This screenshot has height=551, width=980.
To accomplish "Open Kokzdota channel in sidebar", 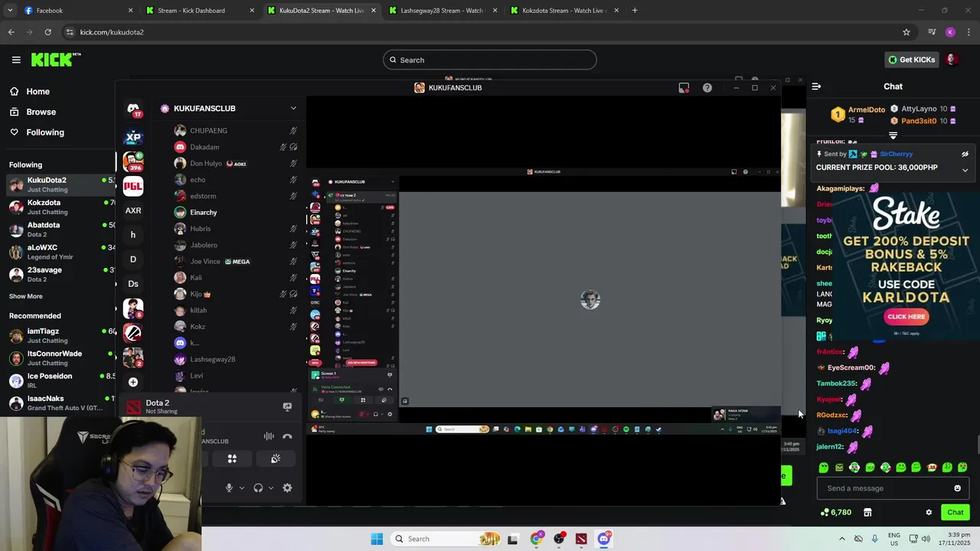I will point(61,207).
